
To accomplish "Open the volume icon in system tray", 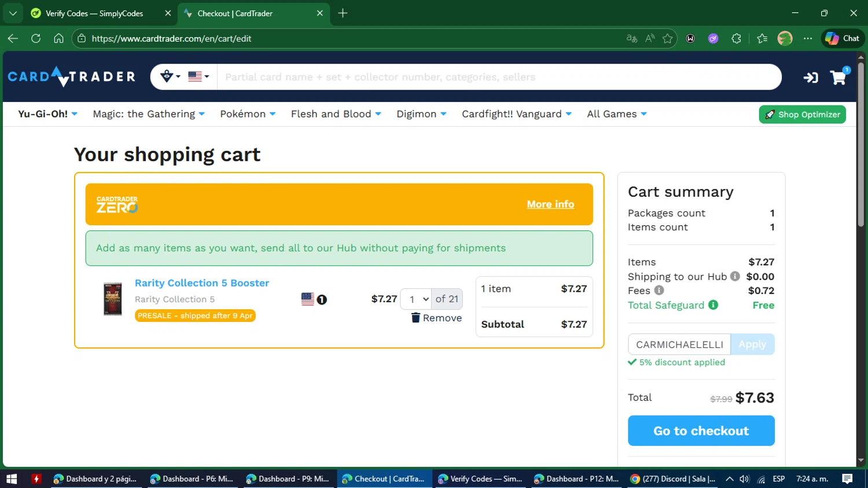I will [x=744, y=479].
